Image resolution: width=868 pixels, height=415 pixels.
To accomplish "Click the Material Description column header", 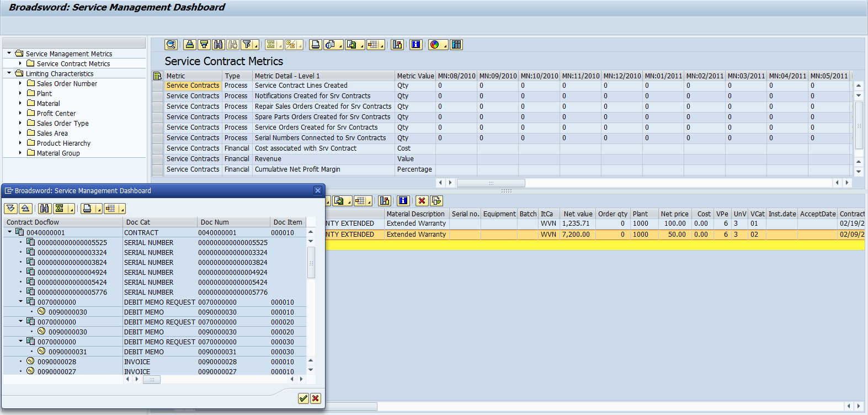I will point(416,214).
